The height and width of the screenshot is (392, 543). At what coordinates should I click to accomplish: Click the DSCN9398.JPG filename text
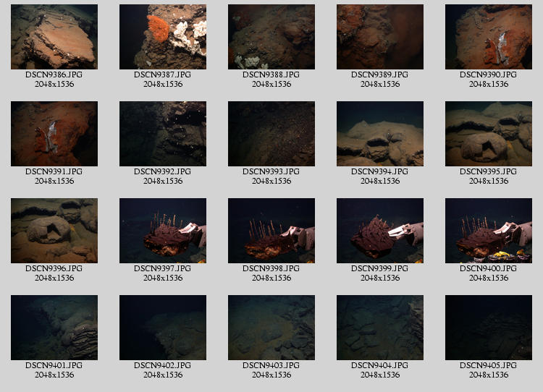(x=271, y=268)
